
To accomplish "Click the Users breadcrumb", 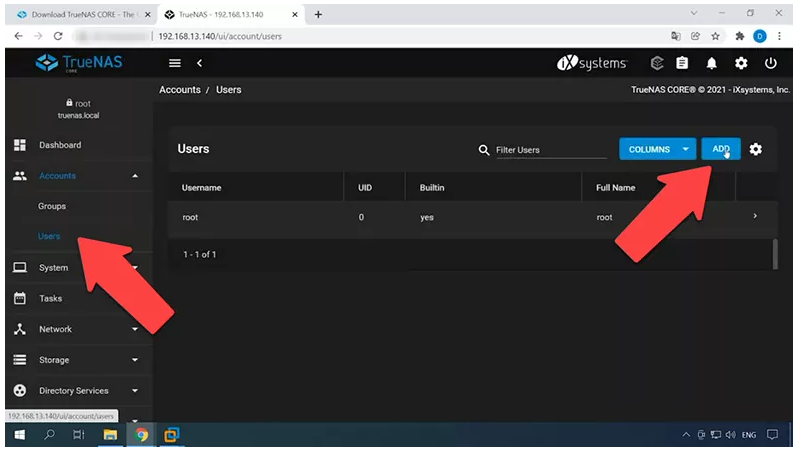I will pyautogui.click(x=229, y=89).
